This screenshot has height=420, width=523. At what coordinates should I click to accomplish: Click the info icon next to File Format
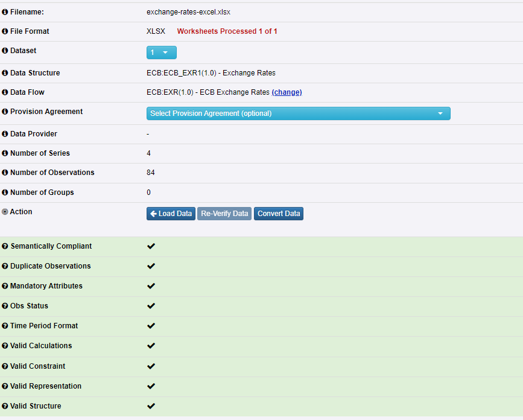click(5, 31)
